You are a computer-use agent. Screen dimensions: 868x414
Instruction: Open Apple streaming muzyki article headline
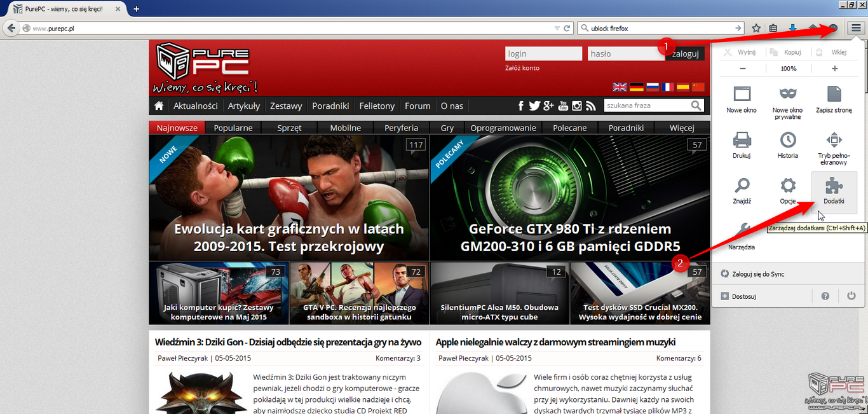point(555,342)
